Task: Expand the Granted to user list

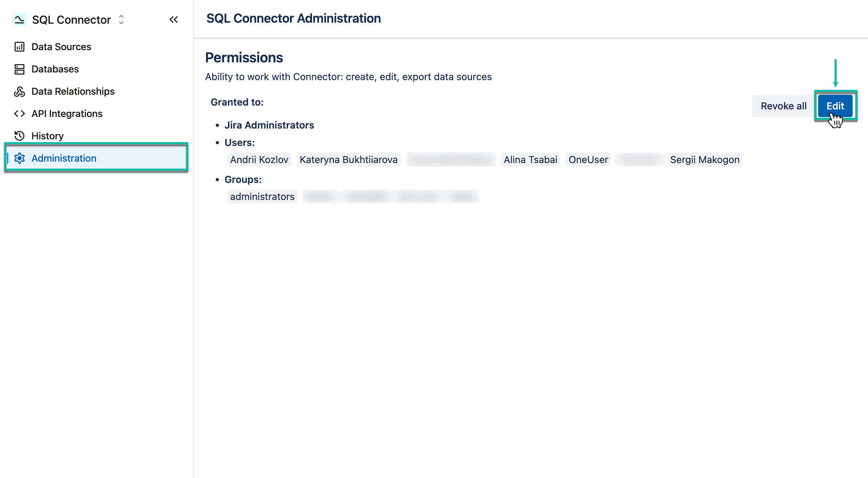Action: point(237,102)
